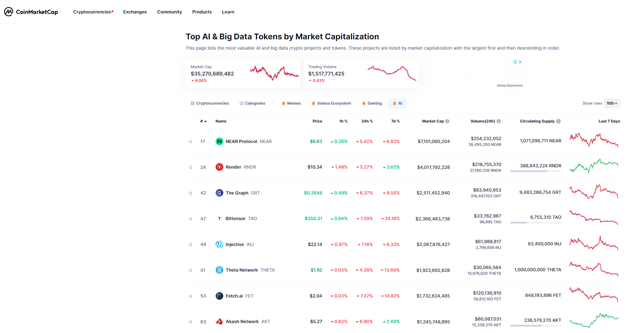
Task: Close the advertisement with the X
Action: tap(520, 62)
